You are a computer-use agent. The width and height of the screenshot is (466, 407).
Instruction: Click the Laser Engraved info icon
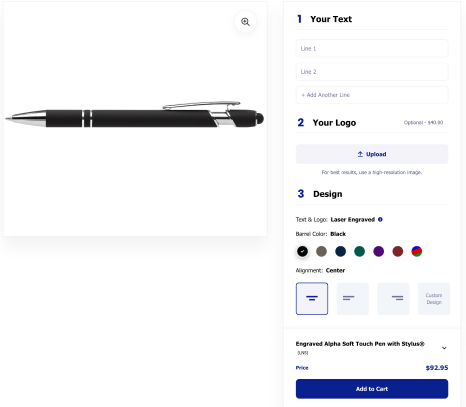click(380, 219)
